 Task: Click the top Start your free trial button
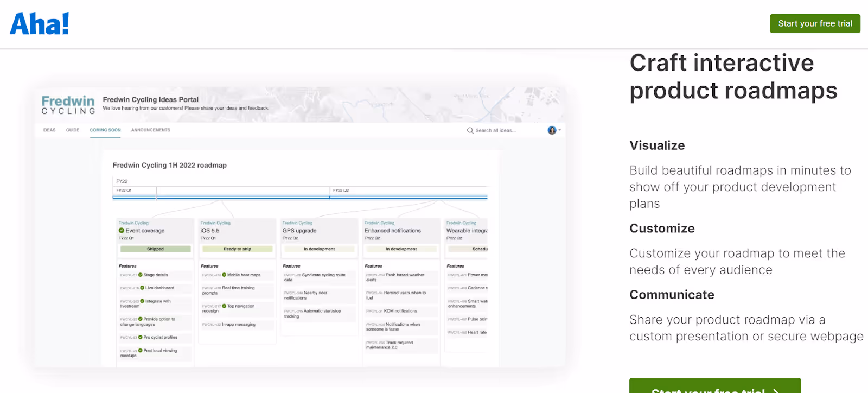point(815,23)
